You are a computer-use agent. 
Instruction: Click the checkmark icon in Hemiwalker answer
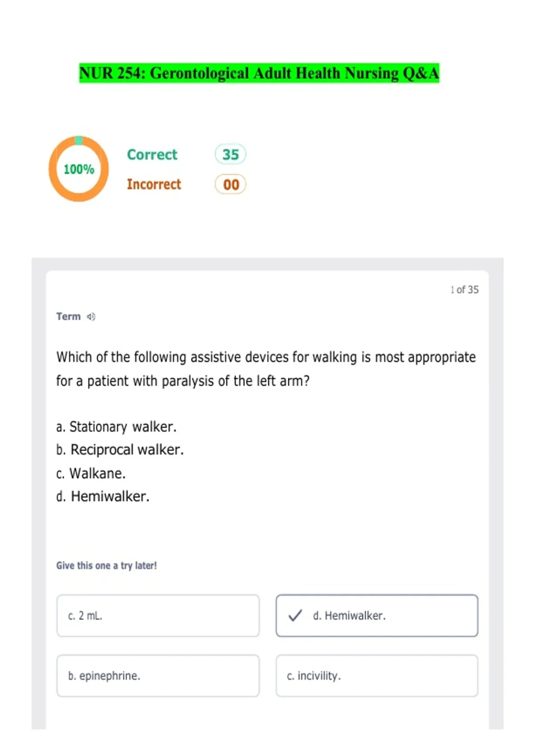(295, 615)
